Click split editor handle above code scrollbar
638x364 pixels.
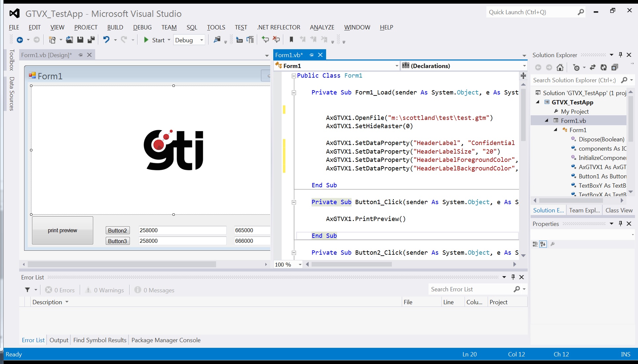tap(523, 76)
